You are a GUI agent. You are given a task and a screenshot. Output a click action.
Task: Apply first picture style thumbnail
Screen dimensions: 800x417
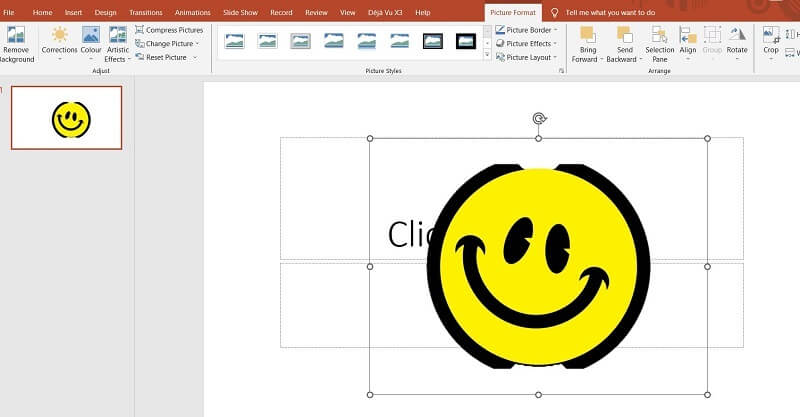point(235,41)
